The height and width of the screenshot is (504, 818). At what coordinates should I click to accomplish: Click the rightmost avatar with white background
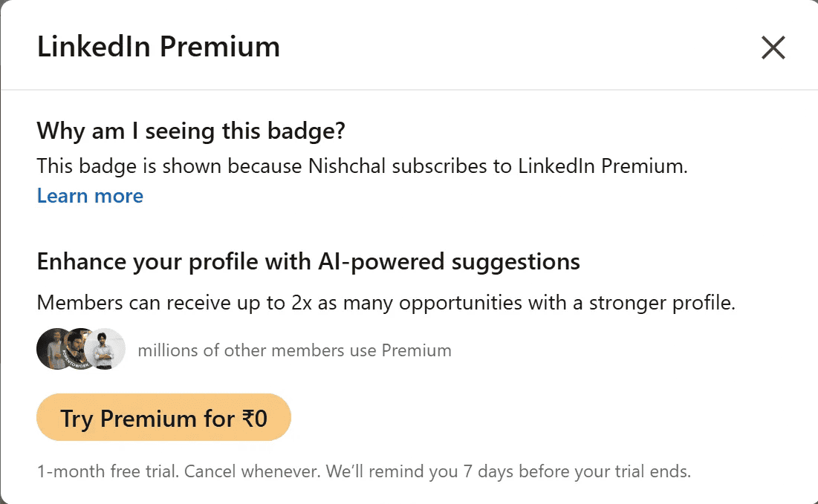[106, 349]
